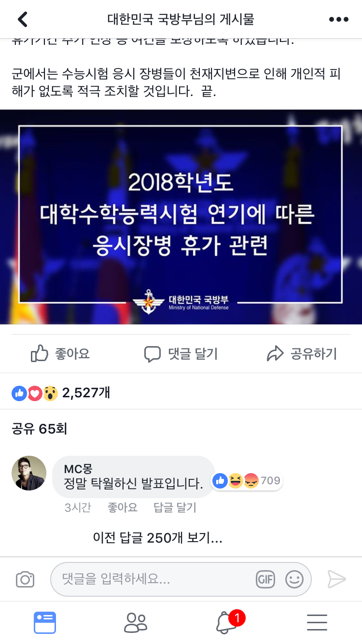The image size is (362, 644).
Task: Tap the 좋아요 thumbs-up button on the post
Action: pos(60,354)
